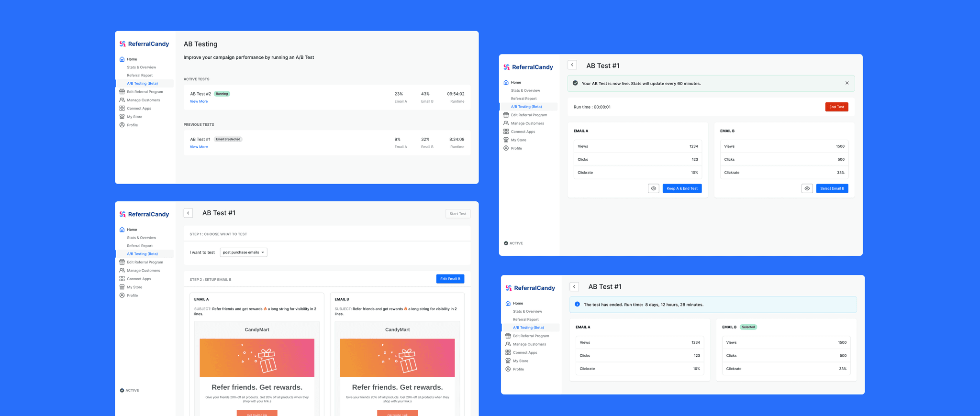
Task: Click Connect Apps icon in live test panel
Action: coord(506,131)
